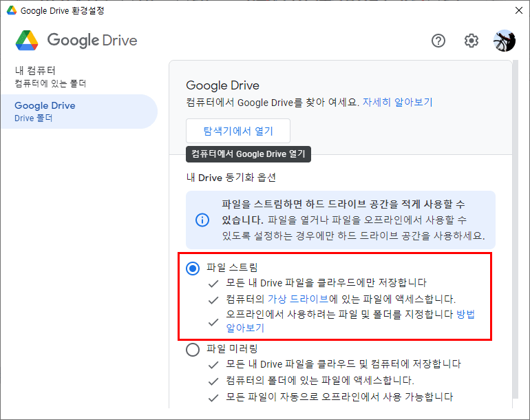Select the 파일 스트림 radio button

pyautogui.click(x=193, y=269)
